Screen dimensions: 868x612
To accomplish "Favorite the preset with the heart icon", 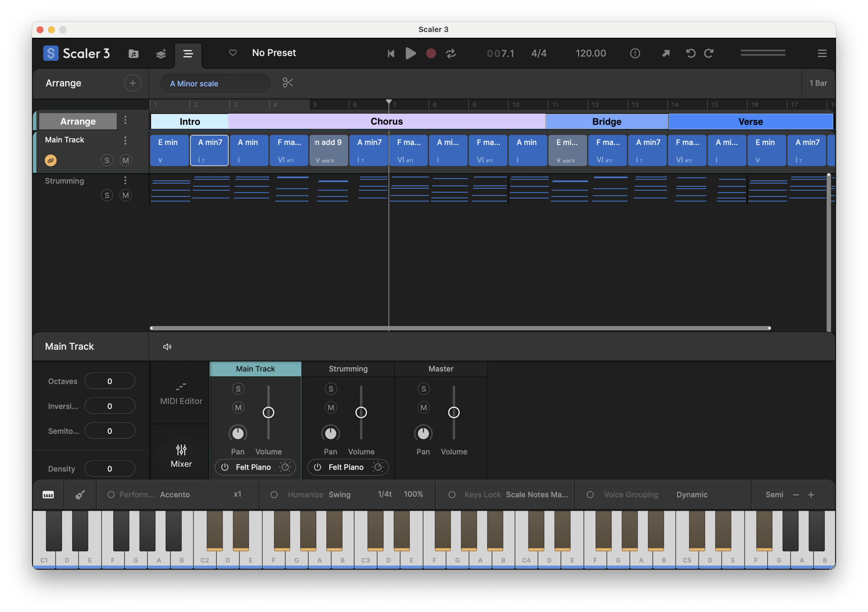I will click(233, 53).
